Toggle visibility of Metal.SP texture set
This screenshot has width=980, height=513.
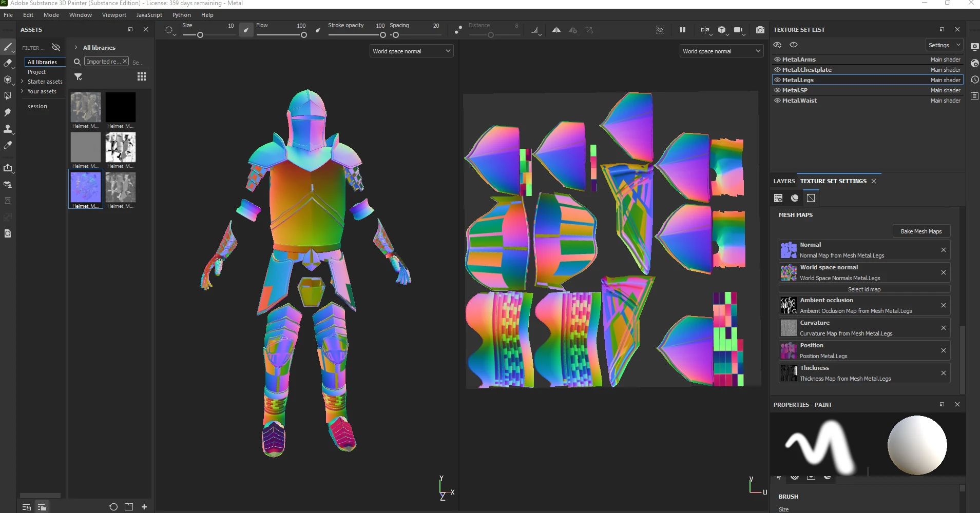click(777, 90)
